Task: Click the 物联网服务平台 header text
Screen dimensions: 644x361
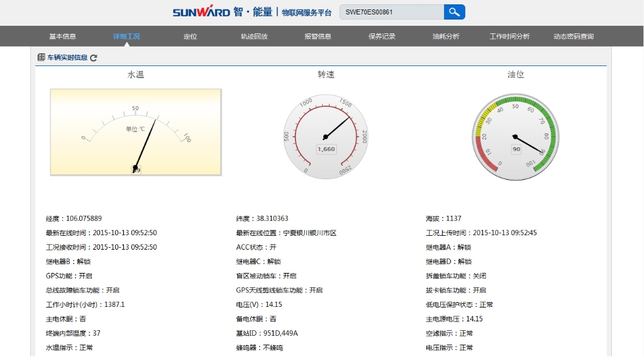Action: [306, 13]
